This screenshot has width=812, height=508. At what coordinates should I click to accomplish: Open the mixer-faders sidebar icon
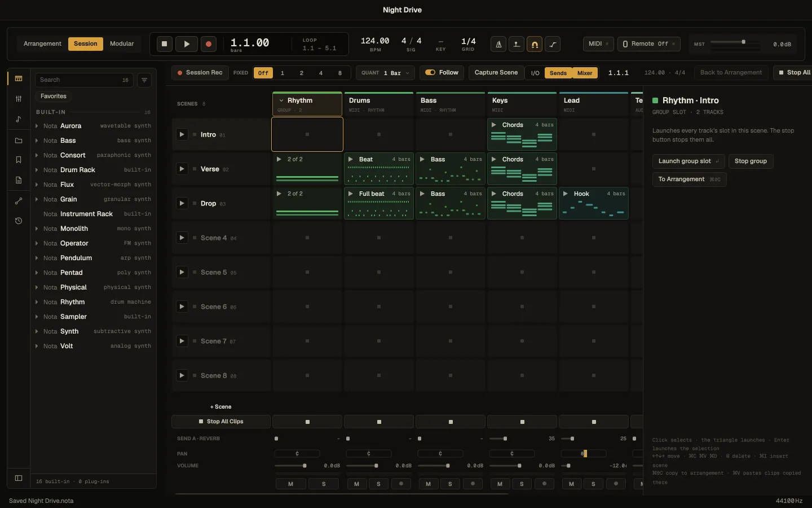[x=19, y=99]
